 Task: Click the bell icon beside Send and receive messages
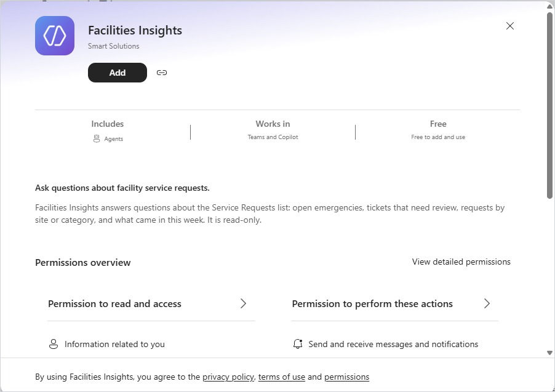[x=298, y=344]
